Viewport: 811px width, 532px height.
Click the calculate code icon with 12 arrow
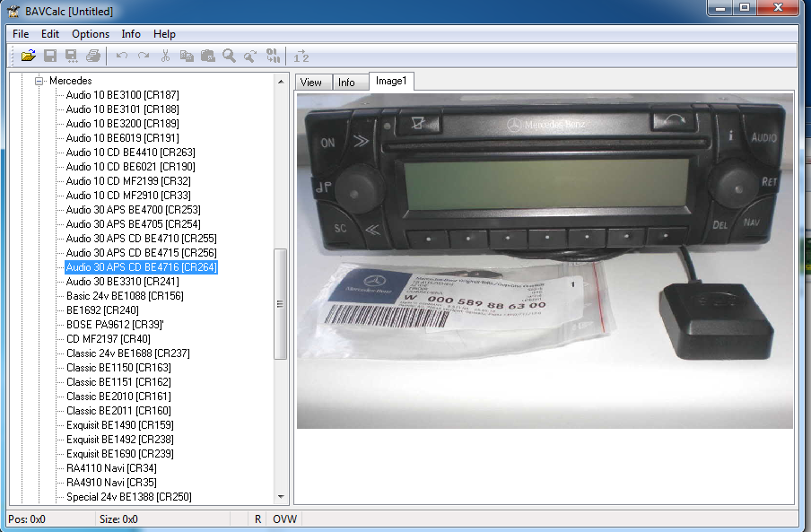(x=301, y=55)
